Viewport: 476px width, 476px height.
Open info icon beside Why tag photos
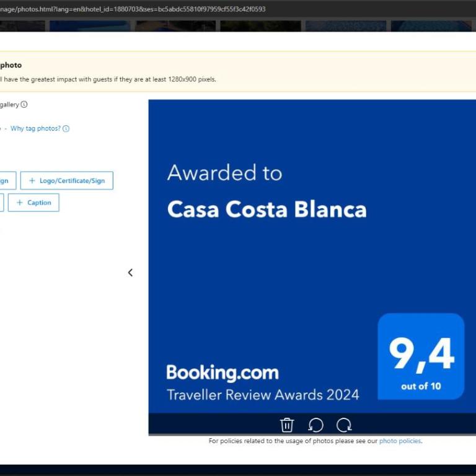pos(66,129)
